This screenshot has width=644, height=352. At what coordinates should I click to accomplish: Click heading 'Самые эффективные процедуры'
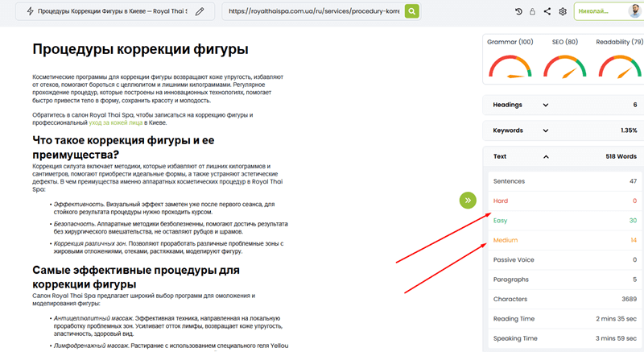pos(136,277)
